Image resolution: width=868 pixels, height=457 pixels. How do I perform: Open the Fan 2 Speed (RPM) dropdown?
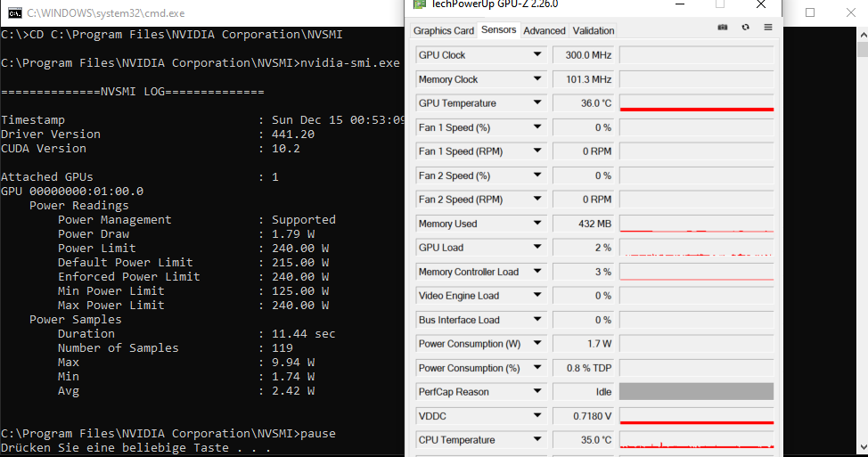[537, 200]
